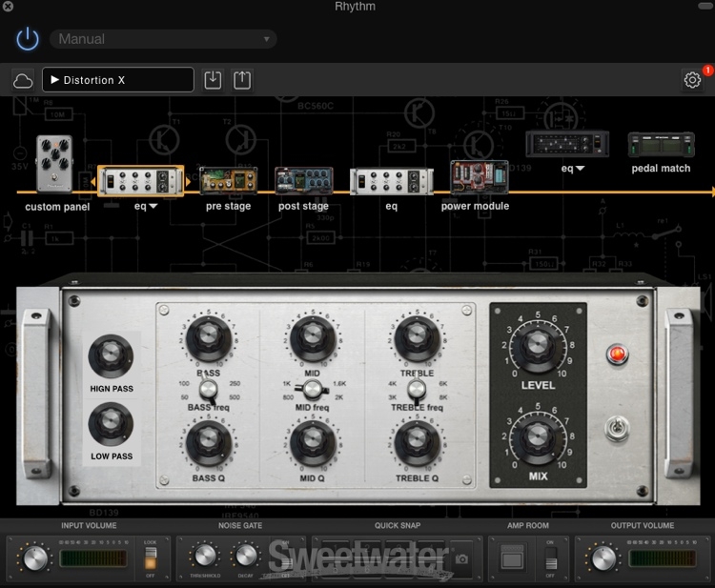The image size is (715, 588).
Task: Click the BASS freq selector knob
Action: coord(209,390)
